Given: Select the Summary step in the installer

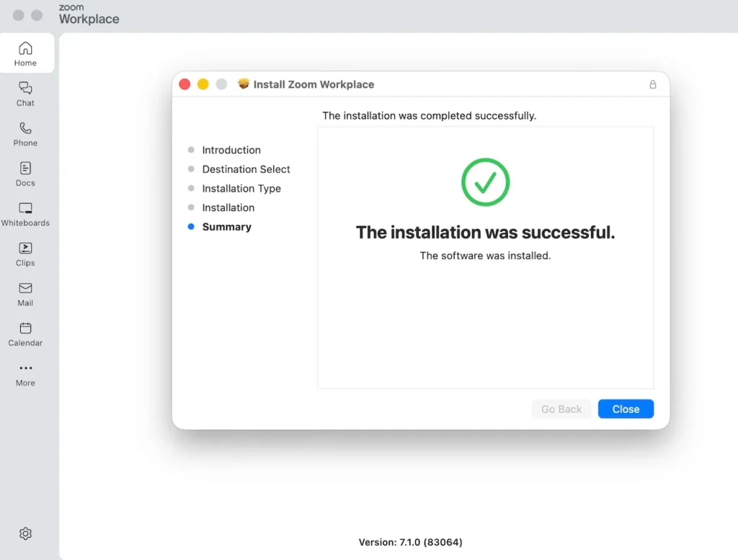Looking at the screenshot, I should pyautogui.click(x=226, y=227).
